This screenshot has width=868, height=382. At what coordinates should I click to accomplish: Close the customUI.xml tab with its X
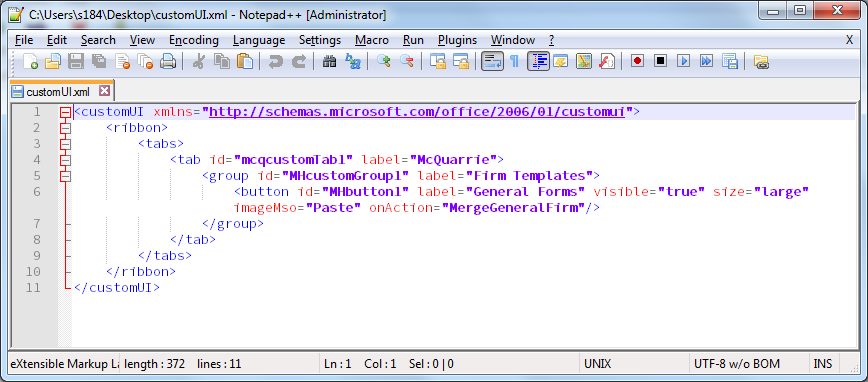tap(104, 91)
